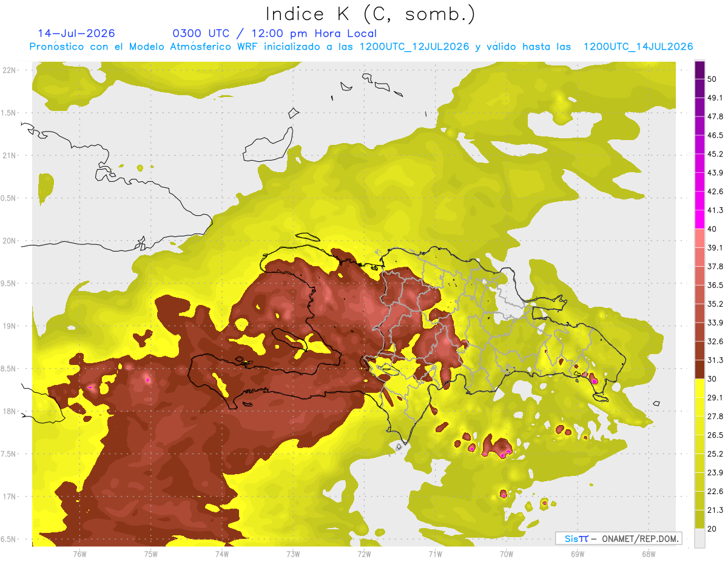The image size is (728, 562).
Task: Click the "0300 UTC / 12:00 pm Hora Local" time label
Action: point(275,34)
